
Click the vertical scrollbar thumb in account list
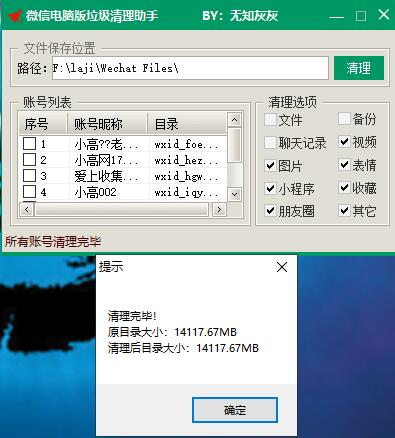pyautogui.click(x=235, y=145)
